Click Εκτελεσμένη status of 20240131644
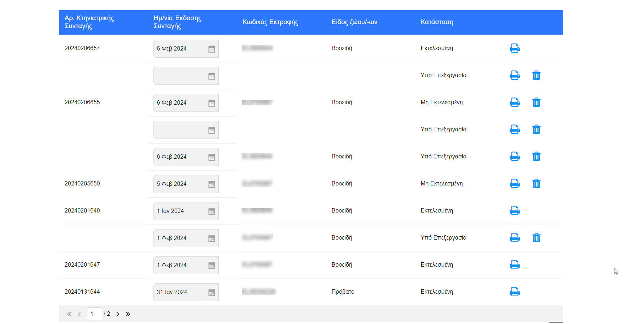This screenshot has width=644, height=324. click(437, 292)
